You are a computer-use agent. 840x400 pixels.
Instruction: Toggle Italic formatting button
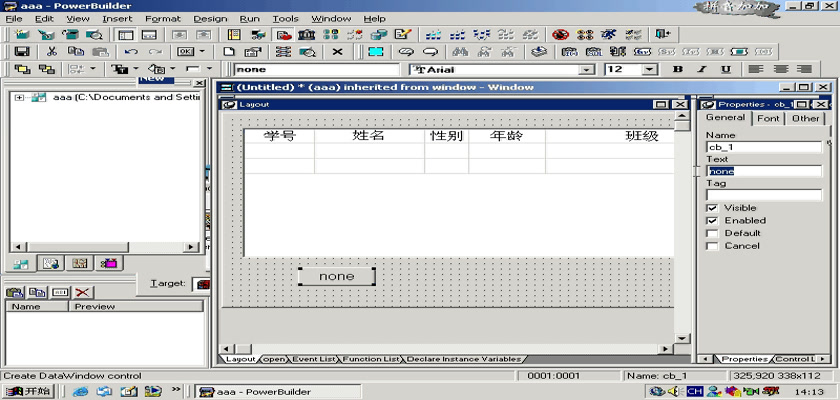702,69
